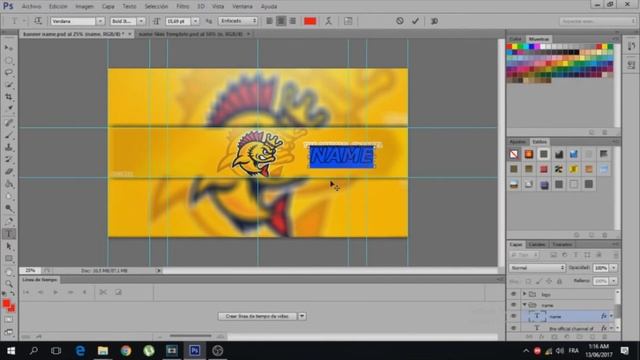
Task: Select the Move tool
Action: (9, 48)
